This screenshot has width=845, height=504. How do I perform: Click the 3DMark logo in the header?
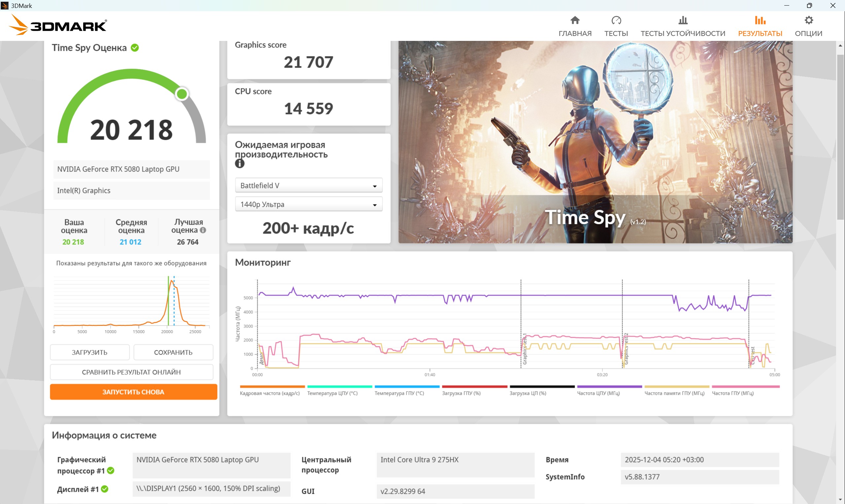(x=58, y=25)
